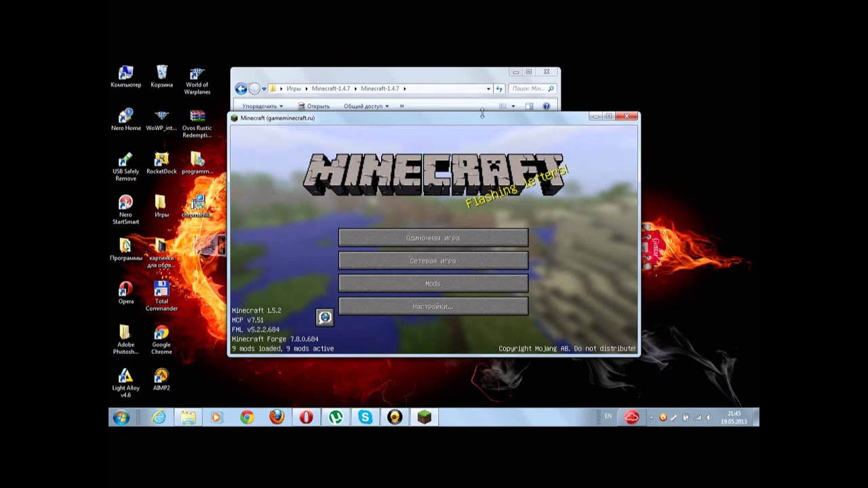Click the red cloud tray application icon
This screenshot has width=868, height=488.
(631, 418)
